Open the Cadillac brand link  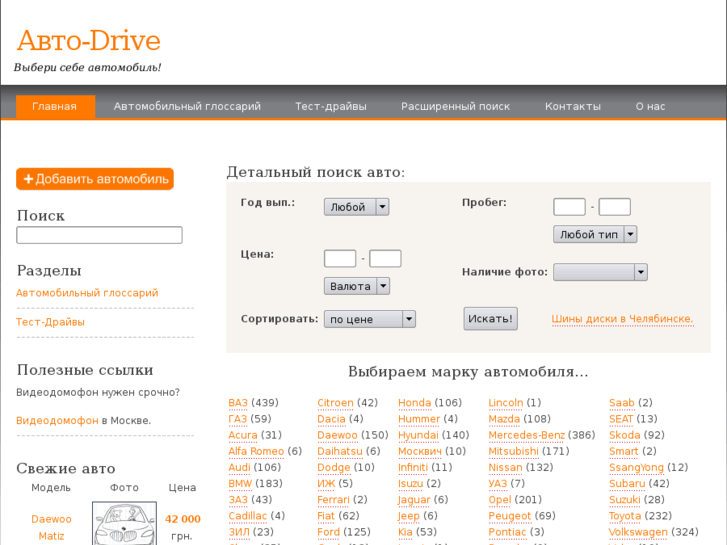pos(248,516)
